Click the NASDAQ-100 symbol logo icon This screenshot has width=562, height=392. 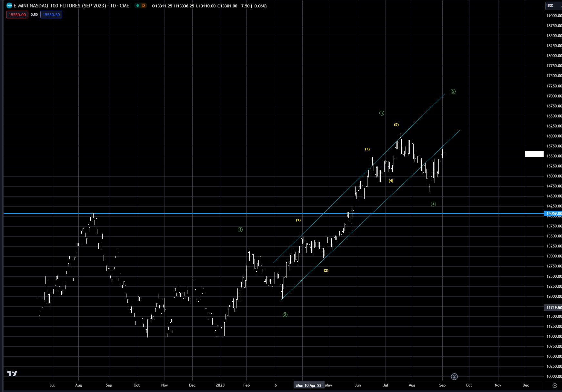click(9, 5)
